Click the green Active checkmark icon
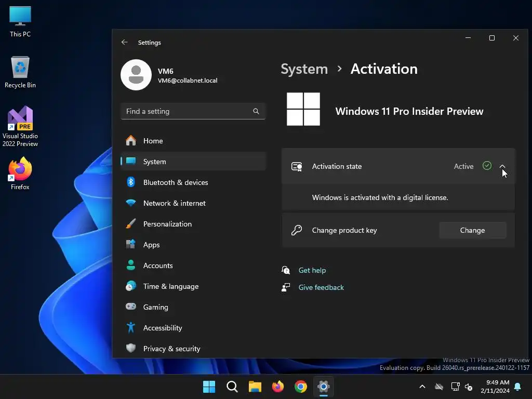 click(x=487, y=166)
